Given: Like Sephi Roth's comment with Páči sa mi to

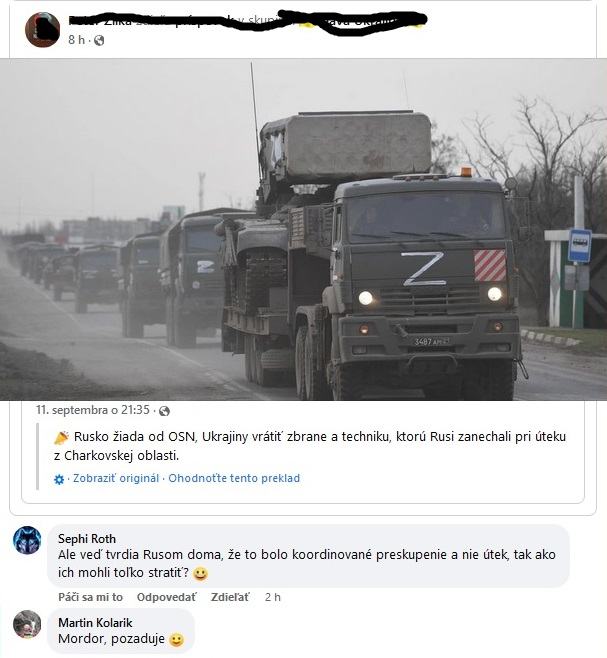Looking at the screenshot, I should [x=91, y=597].
